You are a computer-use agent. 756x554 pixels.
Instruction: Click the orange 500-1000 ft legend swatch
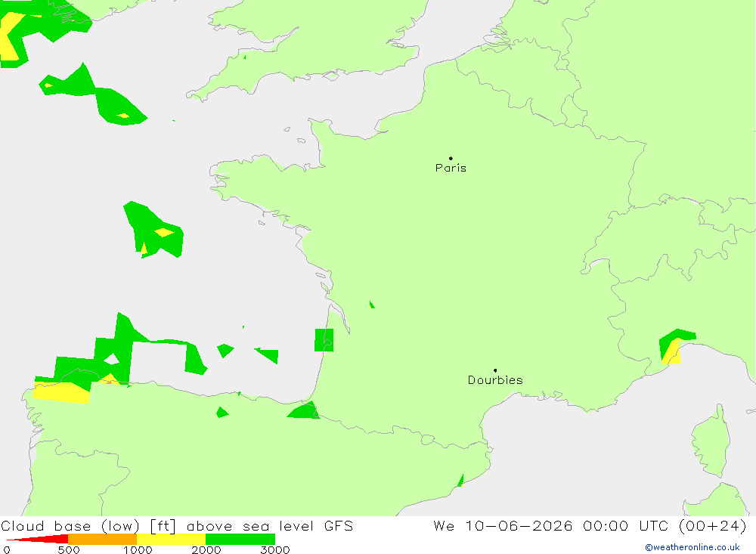coord(103,539)
